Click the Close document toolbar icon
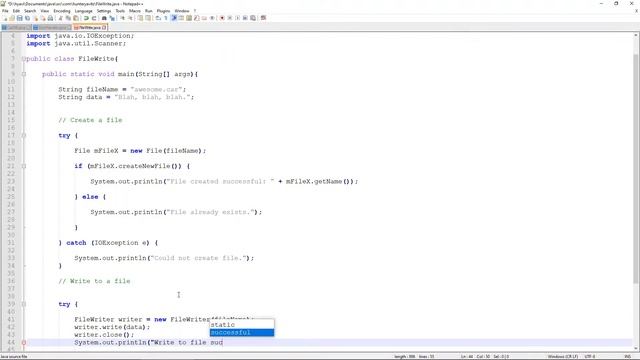640x360 pixels. click(36, 18)
